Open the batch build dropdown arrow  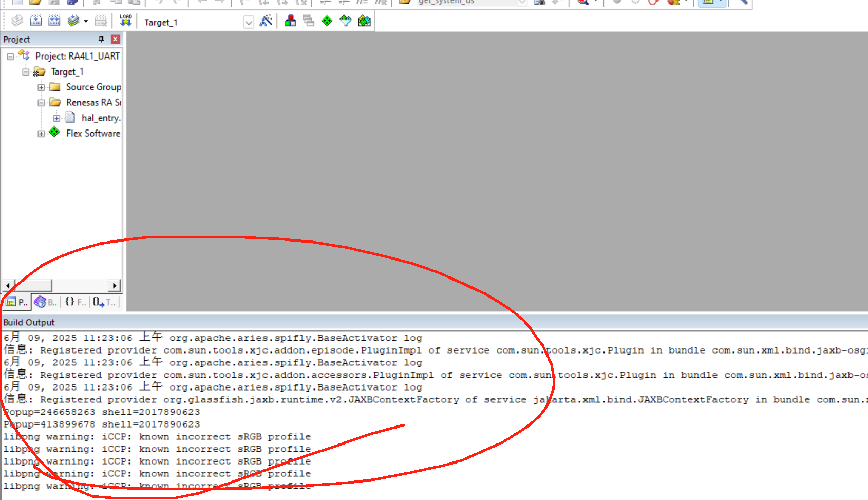point(86,21)
